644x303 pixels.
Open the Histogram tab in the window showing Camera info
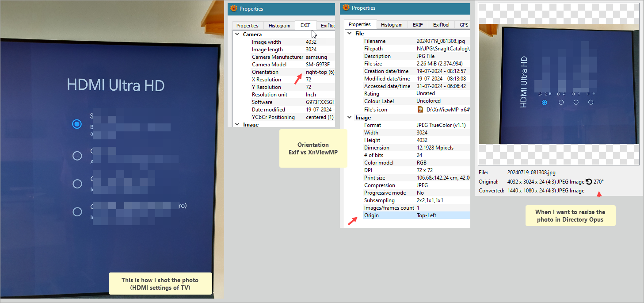click(279, 26)
